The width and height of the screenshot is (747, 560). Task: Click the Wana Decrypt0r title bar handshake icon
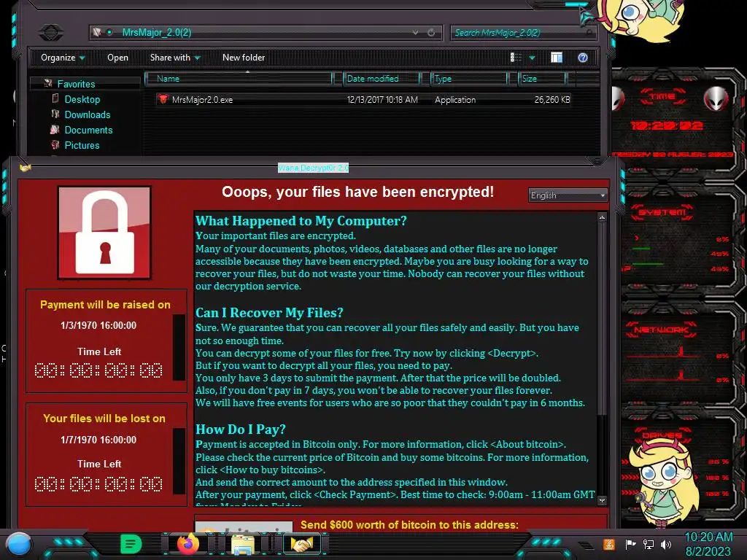(26, 168)
